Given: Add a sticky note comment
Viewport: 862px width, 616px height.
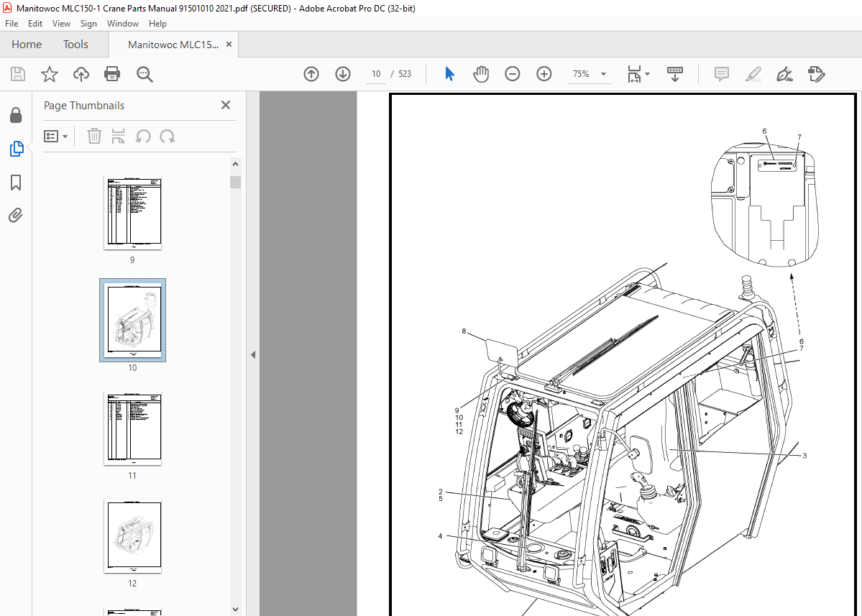Looking at the screenshot, I should 721,74.
